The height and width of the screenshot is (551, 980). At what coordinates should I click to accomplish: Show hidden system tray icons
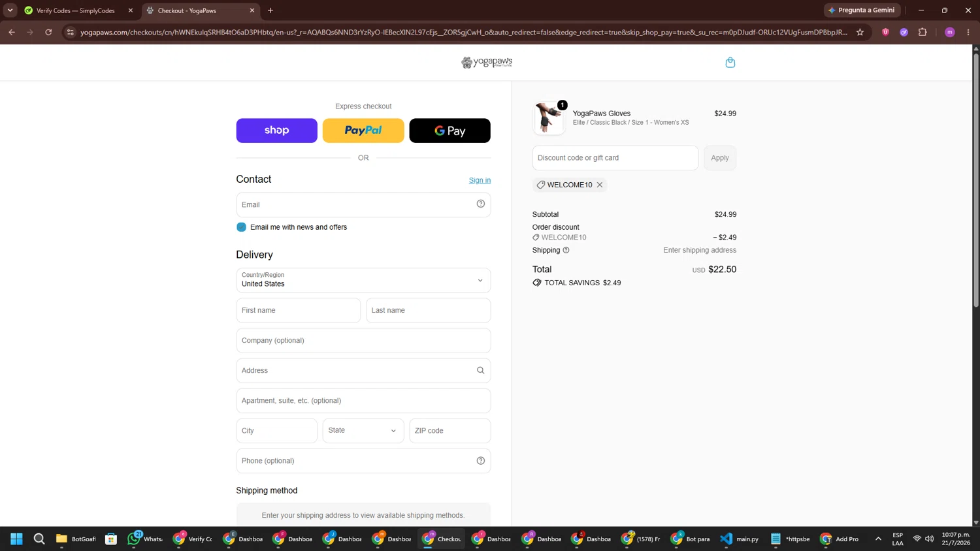point(878,539)
